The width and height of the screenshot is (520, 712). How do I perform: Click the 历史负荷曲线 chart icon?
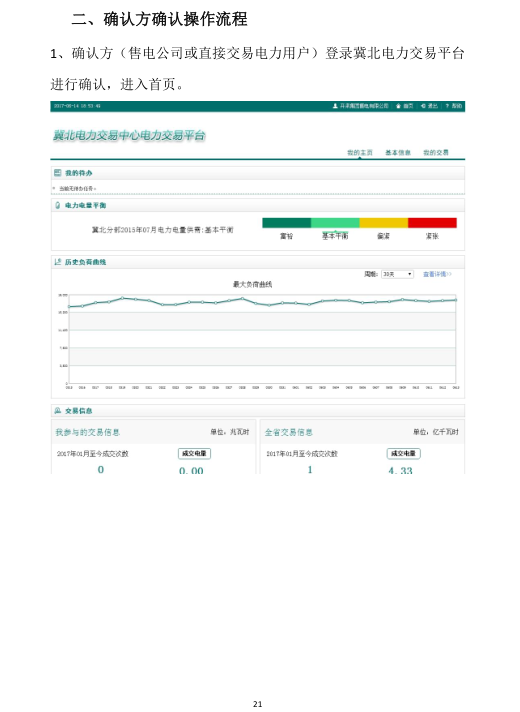point(58,262)
